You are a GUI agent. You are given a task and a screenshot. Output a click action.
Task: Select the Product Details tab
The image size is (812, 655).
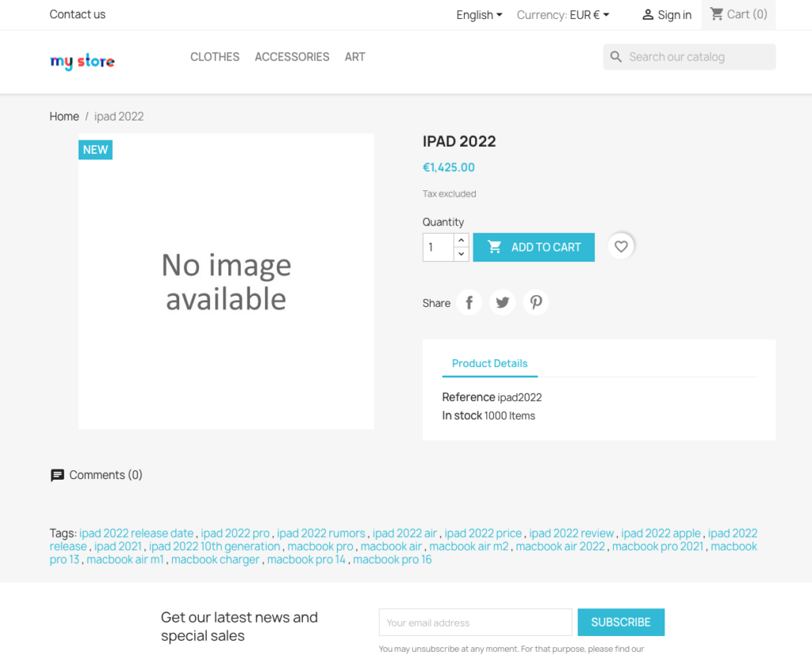490,363
